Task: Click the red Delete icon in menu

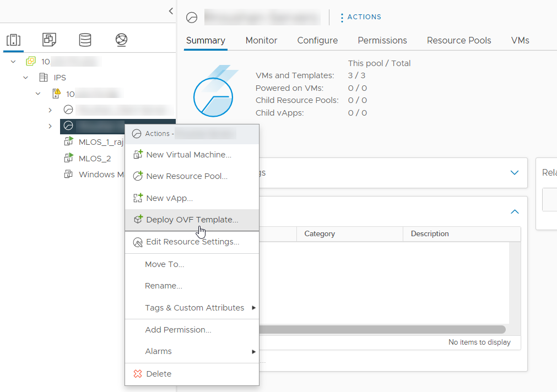Action: [138, 373]
